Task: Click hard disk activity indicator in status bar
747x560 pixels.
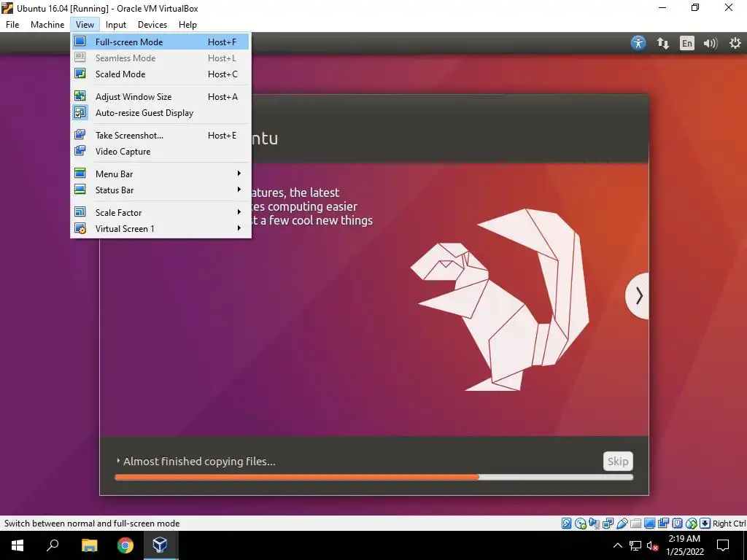Action: [566, 524]
